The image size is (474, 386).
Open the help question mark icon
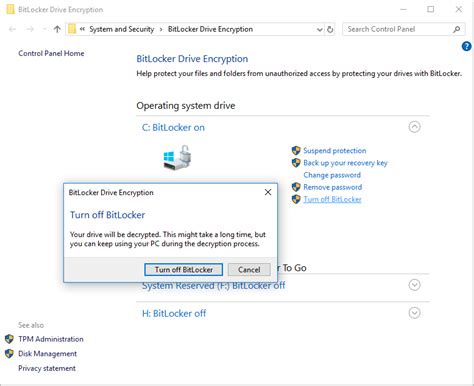[466, 46]
